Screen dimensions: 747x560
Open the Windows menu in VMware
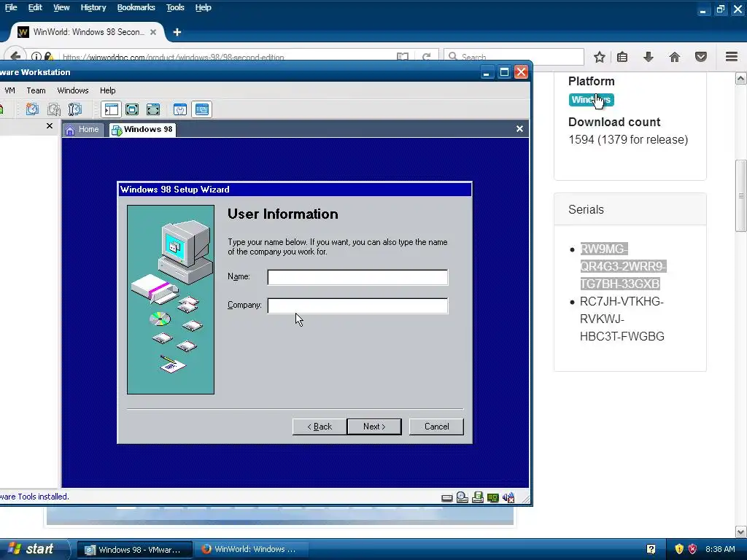coord(73,90)
